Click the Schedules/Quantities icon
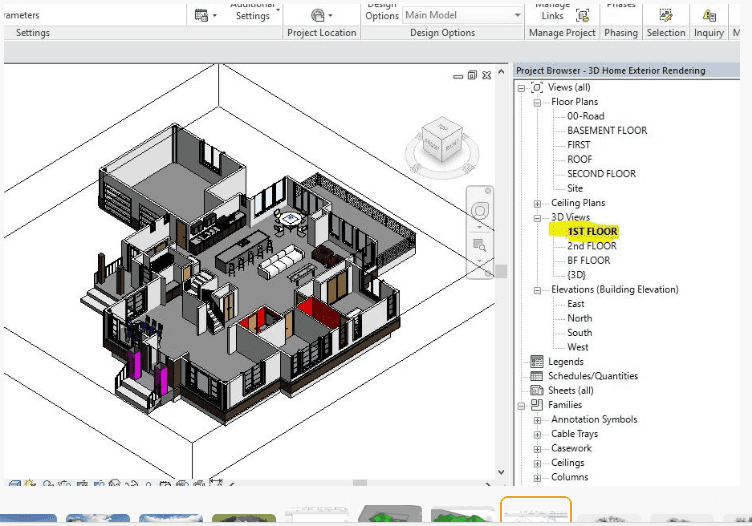The image size is (752, 526). click(537, 376)
